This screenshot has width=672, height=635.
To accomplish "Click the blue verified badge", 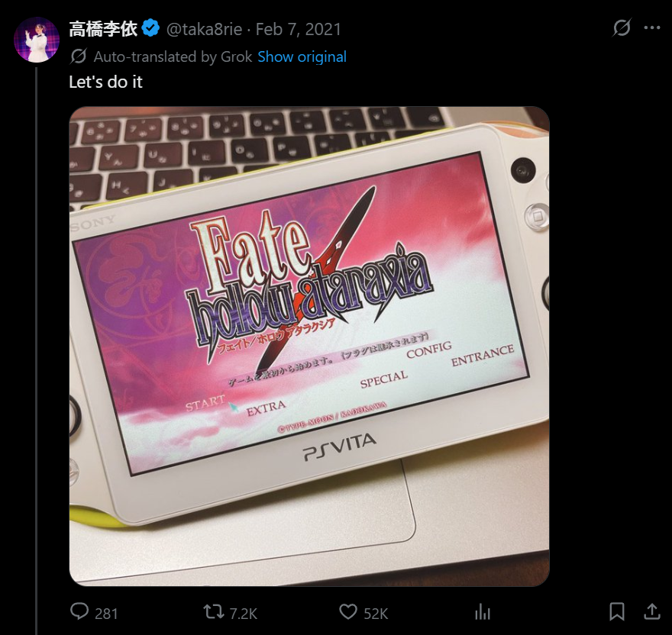I will pyautogui.click(x=150, y=28).
